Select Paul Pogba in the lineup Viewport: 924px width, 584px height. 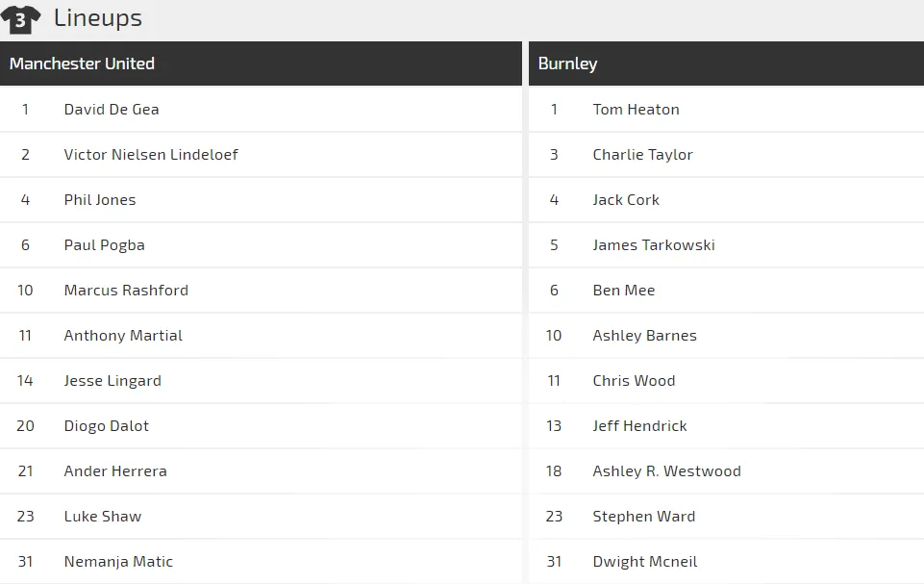pos(104,244)
